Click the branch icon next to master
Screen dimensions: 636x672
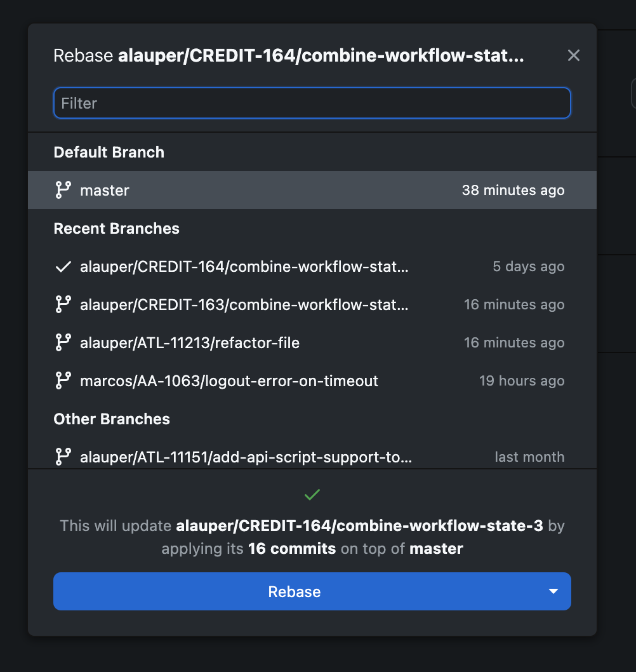click(x=63, y=189)
